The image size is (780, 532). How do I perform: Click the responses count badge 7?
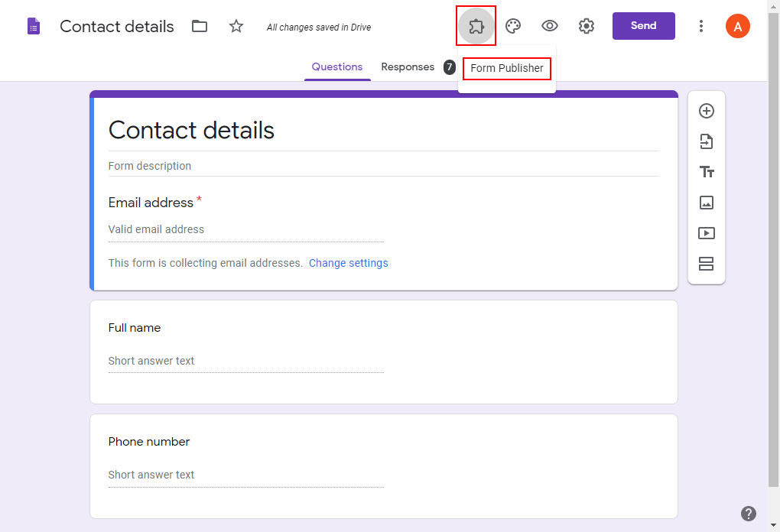450,67
